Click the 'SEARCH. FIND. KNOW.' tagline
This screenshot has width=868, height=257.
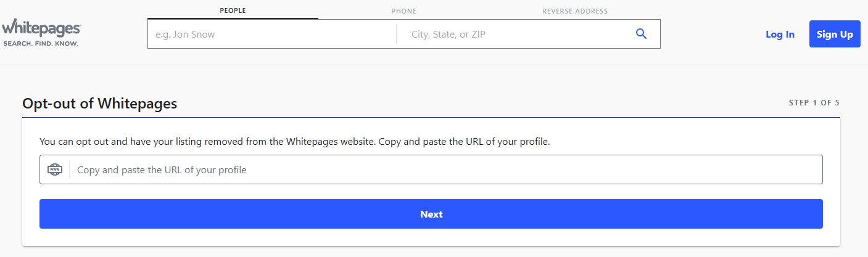pos(41,44)
